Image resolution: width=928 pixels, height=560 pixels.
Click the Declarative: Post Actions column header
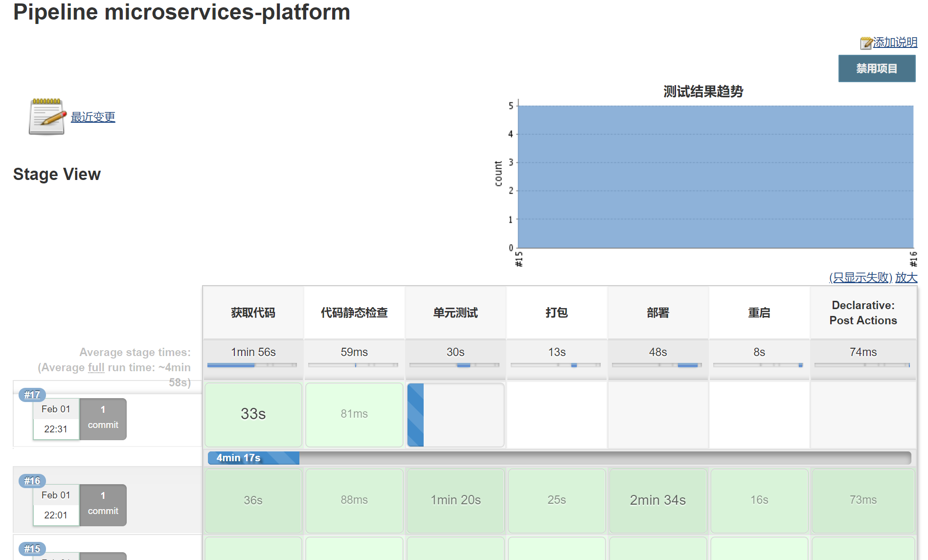point(863,313)
